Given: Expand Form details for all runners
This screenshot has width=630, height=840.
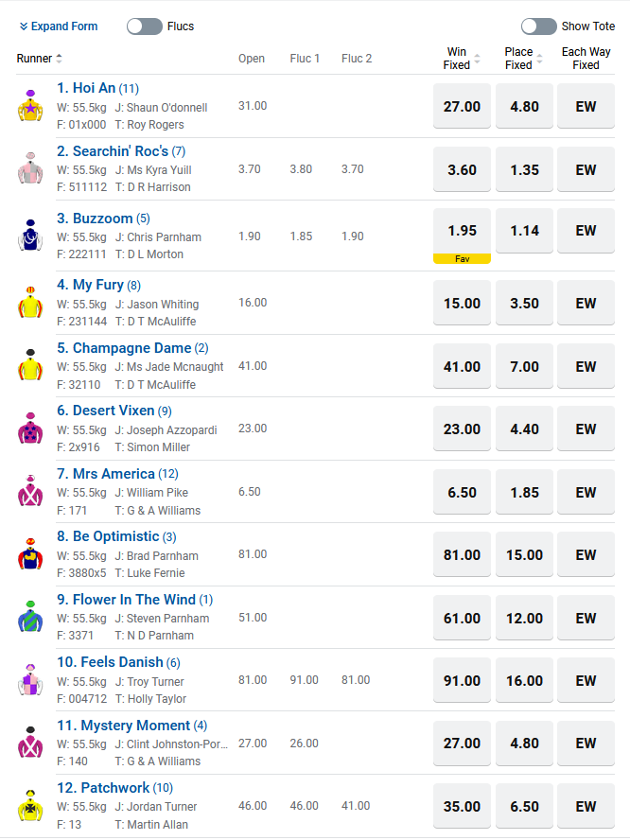Looking at the screenshot, I should [59, 26].
